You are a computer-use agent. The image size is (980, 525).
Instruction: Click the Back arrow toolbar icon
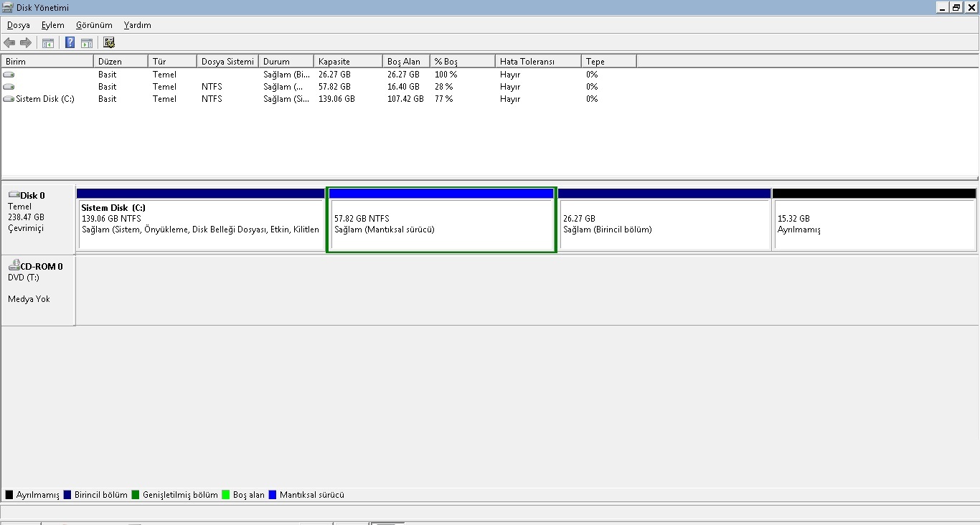point(9,43)
